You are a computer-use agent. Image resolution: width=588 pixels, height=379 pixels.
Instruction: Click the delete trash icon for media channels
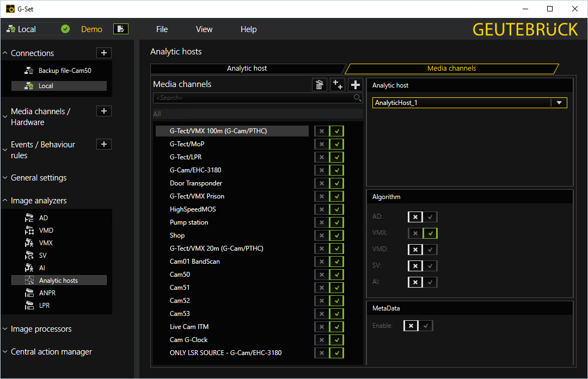[319, 85]
